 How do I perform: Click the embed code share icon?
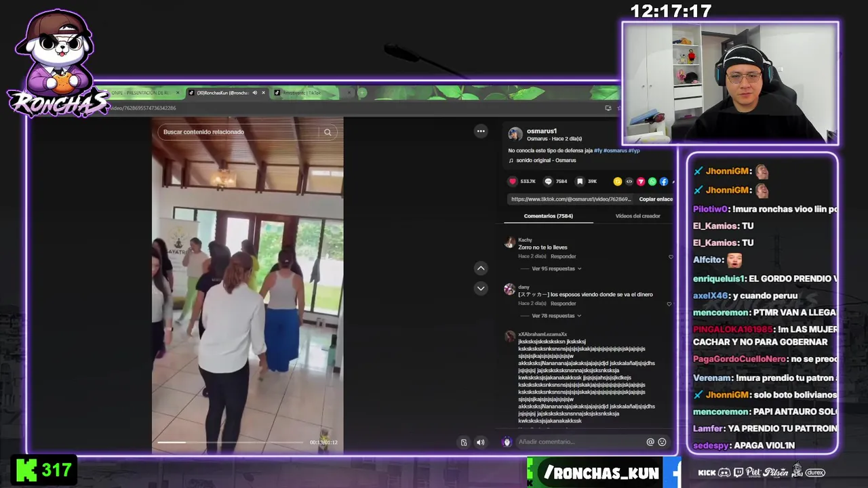click(629, 182)
